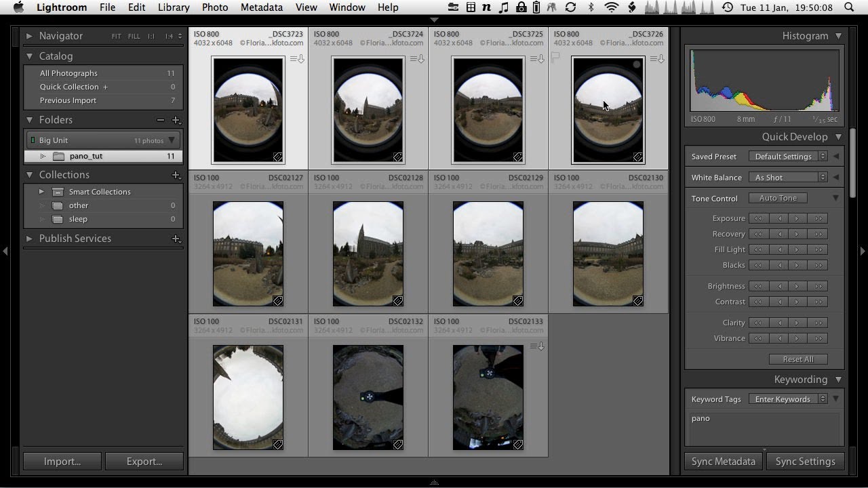Viewport: 868px width, 488px height.
Task: Add a new collection with plus icon
Action: click(176, 175)
